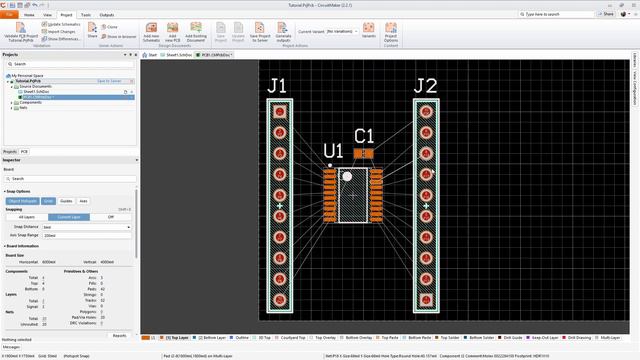
Task: Click Show Differences in the ribbon
Action: pos(60,39)
